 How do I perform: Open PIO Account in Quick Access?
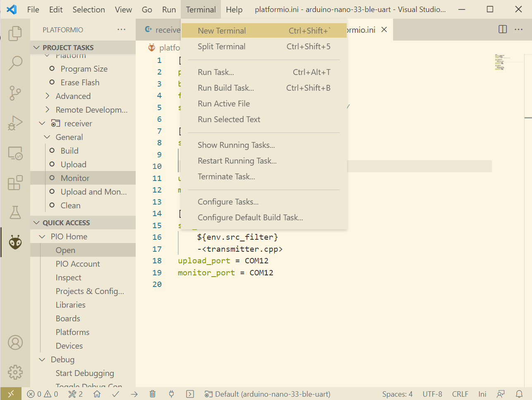coord(83,264)
